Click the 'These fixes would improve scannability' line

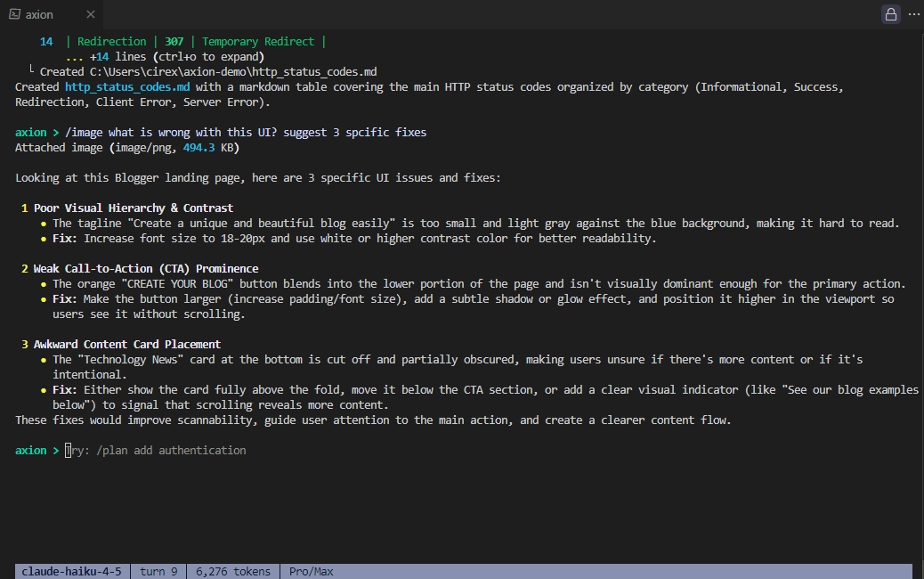(373, 420)
